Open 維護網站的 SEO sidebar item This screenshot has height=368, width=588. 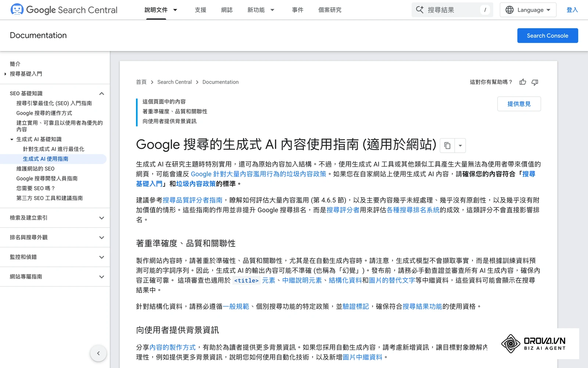[x=35, y=169]
